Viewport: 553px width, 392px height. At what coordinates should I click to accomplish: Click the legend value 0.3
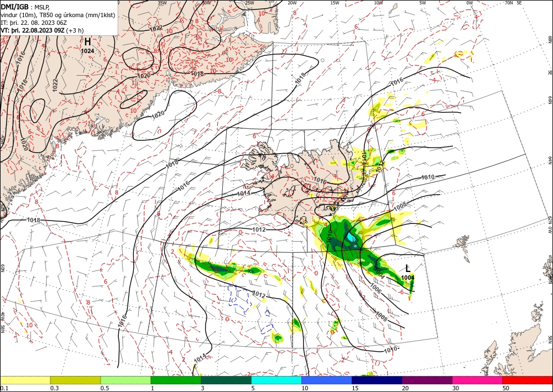54,388
